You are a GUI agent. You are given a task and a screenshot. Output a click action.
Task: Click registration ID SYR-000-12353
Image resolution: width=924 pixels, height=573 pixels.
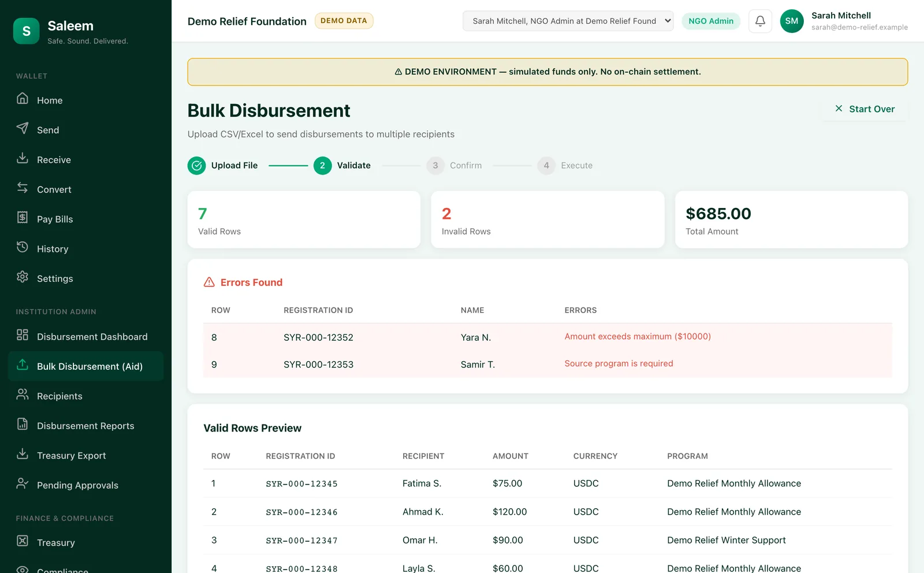pyautogui.click(x=318, y=364)
